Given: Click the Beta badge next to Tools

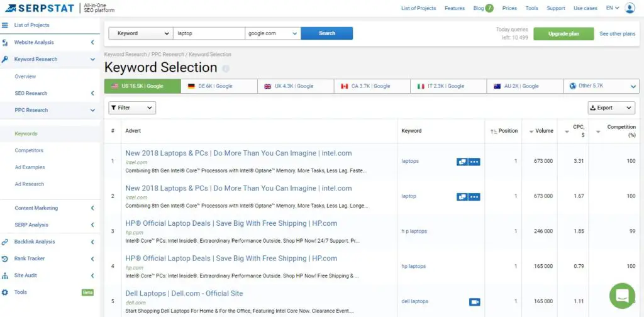Looking at the screenshot, I should pyautogui.click(x=87, y=292).
